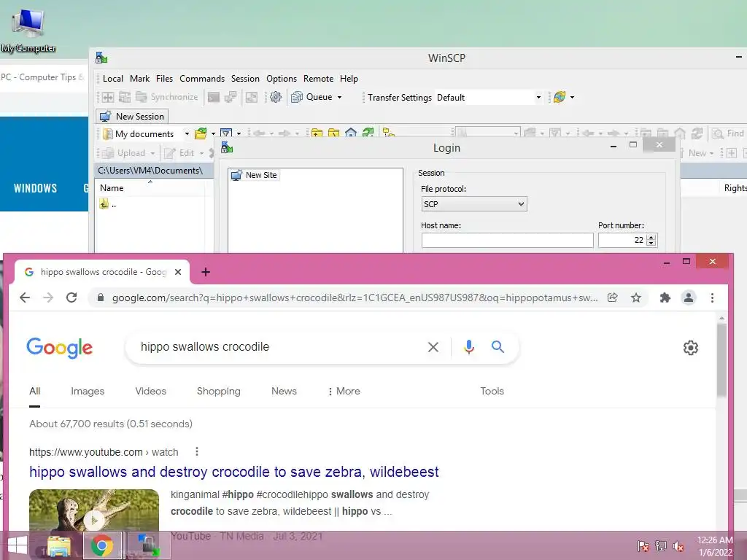Expand the Queue dropdown arrow
This screenshot has width=747, height=560.
339,97
